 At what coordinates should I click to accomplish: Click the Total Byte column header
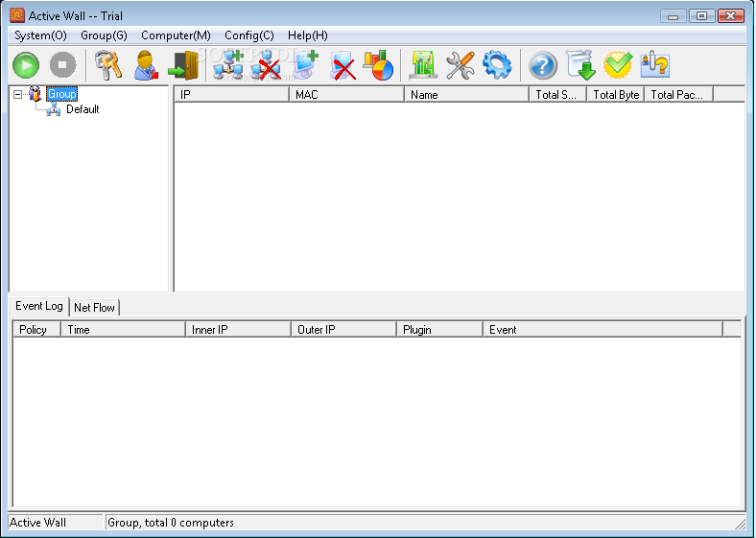[x=616, y=95]
